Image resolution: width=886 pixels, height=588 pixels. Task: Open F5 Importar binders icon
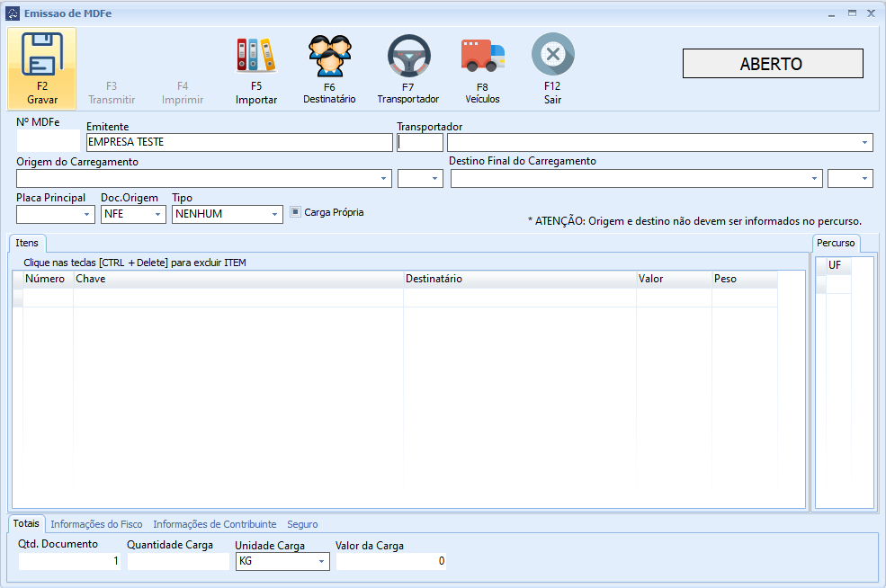(x=256, y=56)
